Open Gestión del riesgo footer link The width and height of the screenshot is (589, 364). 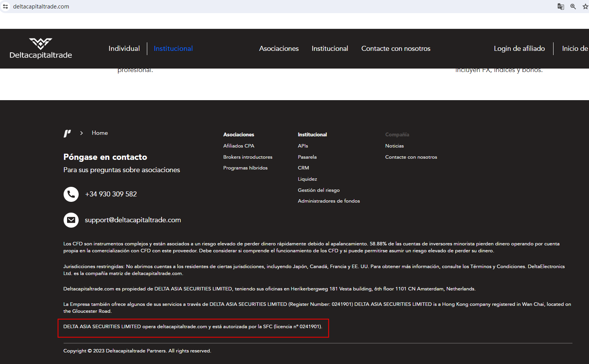pyautogui.click(x=318, y=190)
